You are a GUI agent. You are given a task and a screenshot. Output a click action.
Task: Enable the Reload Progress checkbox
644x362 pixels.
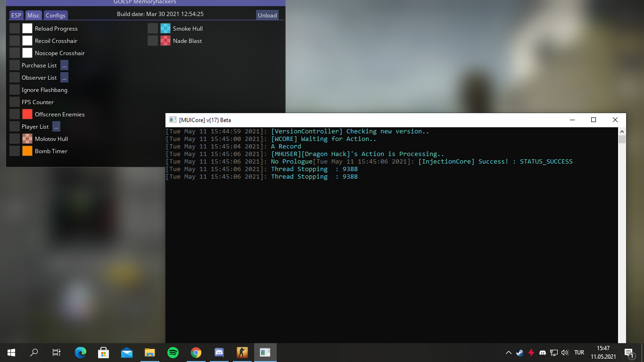pyautogui.click(x=15, y=28)
